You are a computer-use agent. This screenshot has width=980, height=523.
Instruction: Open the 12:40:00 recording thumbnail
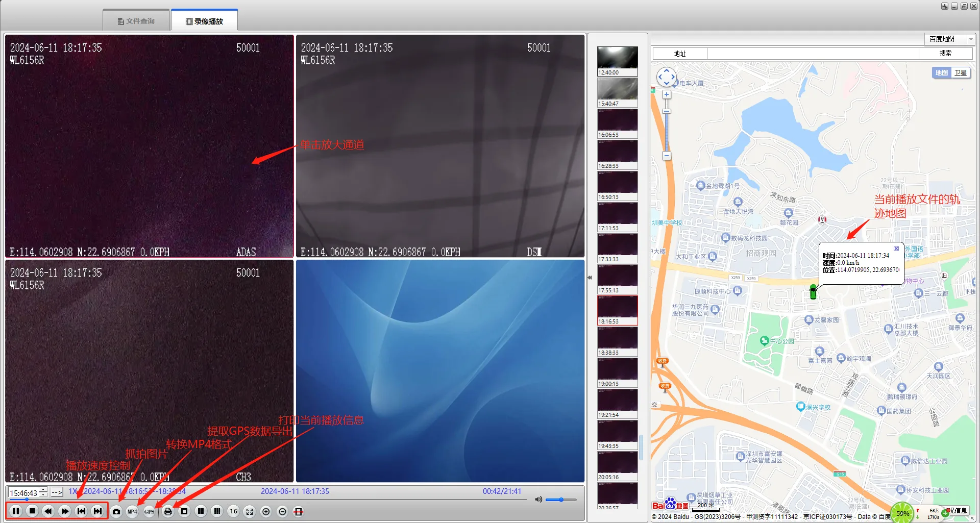pos(618,61)
